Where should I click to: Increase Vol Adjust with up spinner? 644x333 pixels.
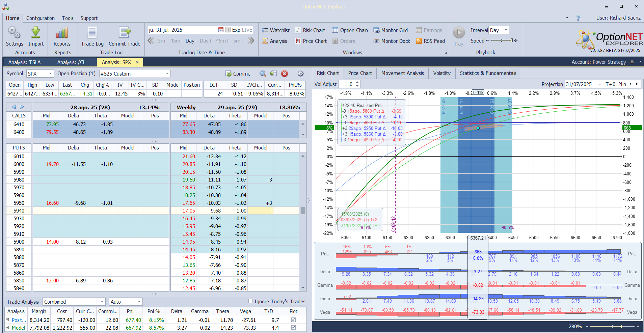(357, 82)
